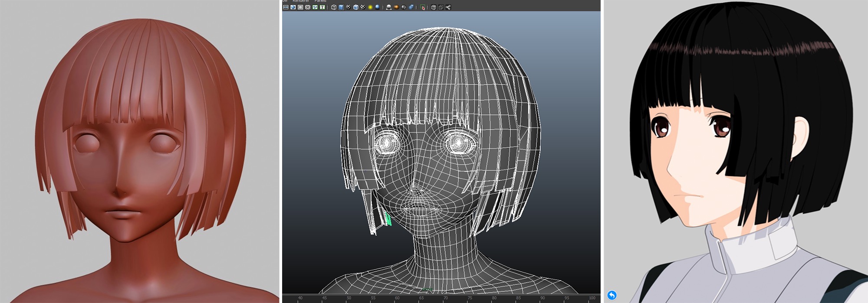The height and width of the screenshot is (303, 868).
Task: Enable textured checkerboard display icon
Action: click(x=363, y=7)
